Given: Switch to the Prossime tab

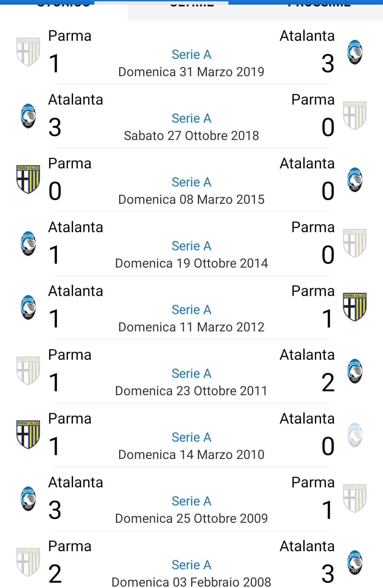Looking at the screenshot, I should pos(319,5).
